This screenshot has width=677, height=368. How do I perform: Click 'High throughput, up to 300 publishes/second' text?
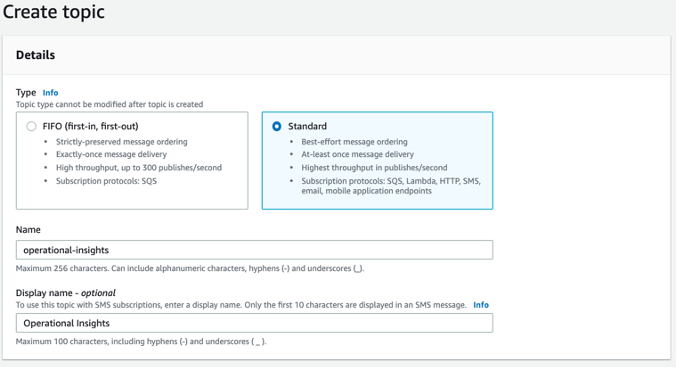coord(139,168)
